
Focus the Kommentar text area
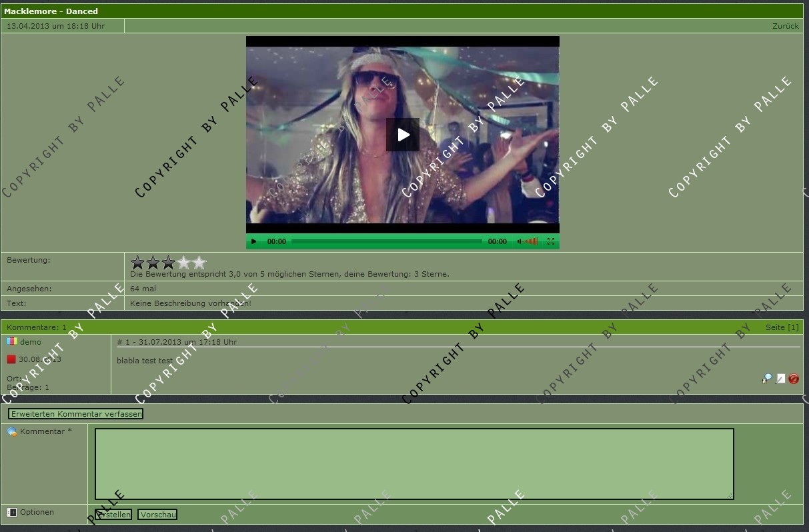414,463
